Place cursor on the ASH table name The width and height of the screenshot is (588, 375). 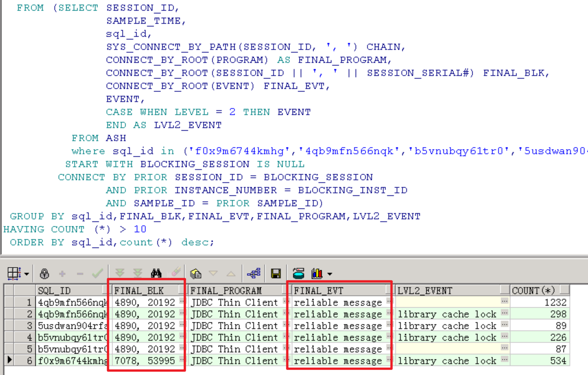point(116,138)
